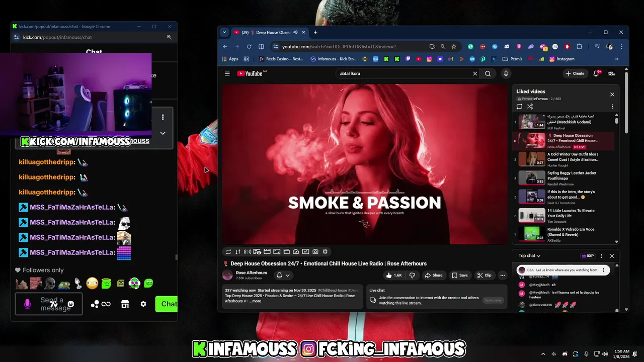Open the infamouss Kick bookmark

[334, 59]
